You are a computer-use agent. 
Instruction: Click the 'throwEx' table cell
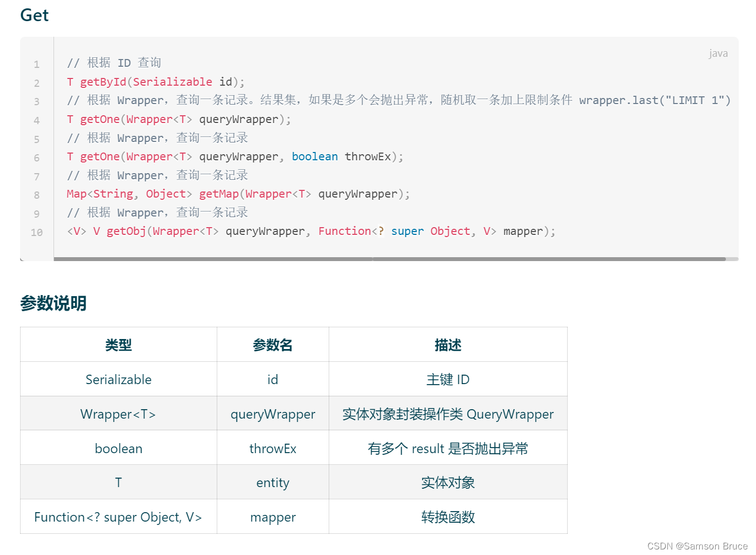click(273, 448)
